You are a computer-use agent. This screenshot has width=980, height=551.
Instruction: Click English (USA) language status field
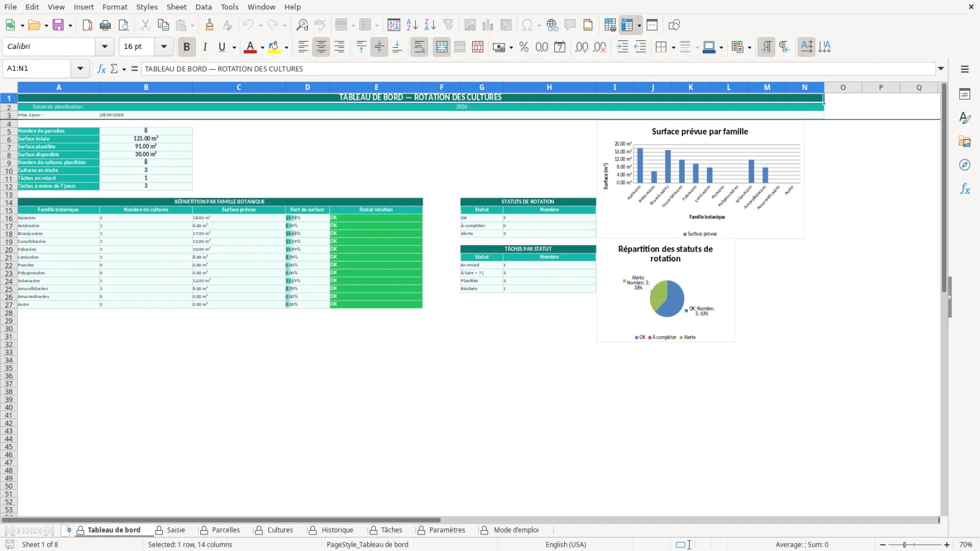(565, 544)
